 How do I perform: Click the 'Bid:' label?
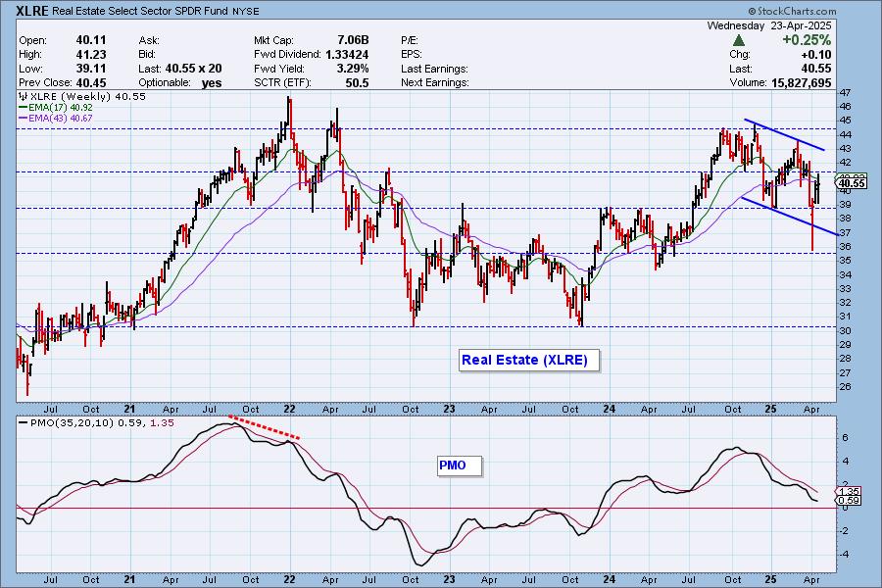tap(147, 55)
